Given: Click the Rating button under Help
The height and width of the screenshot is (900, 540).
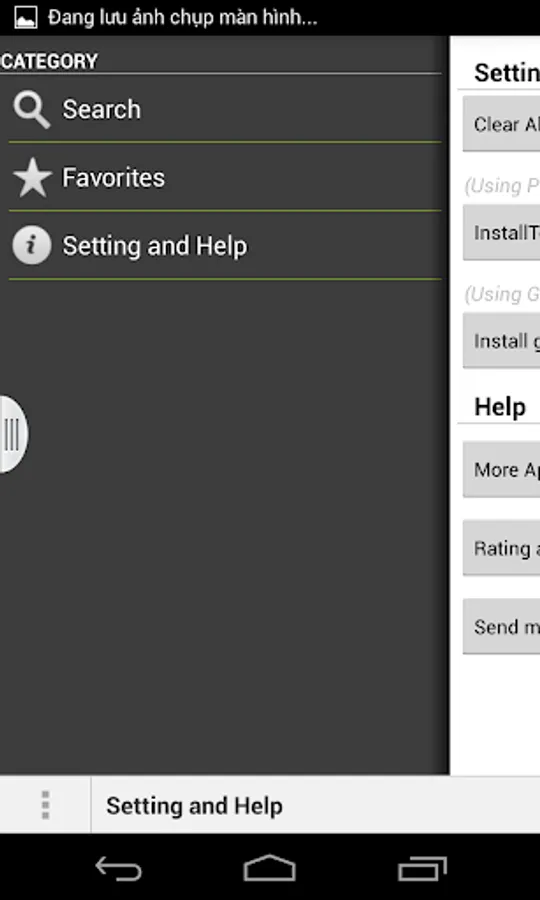Looking at the screenshot, I should point(501,548).
